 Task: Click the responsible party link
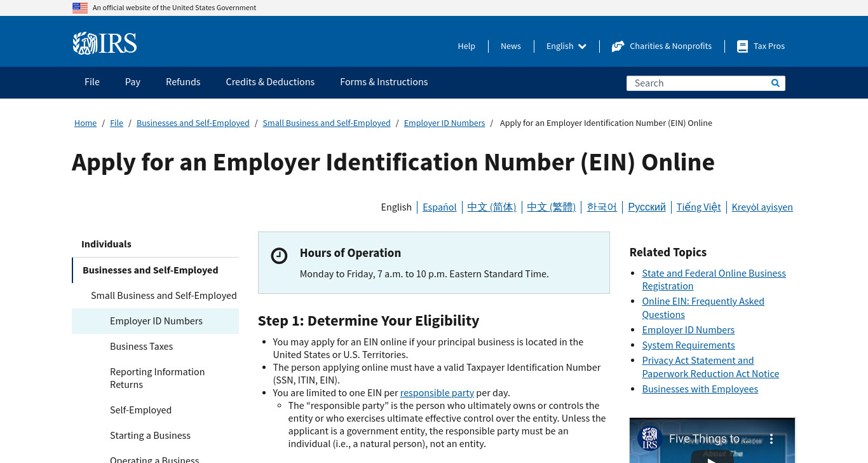coord(437,392)
